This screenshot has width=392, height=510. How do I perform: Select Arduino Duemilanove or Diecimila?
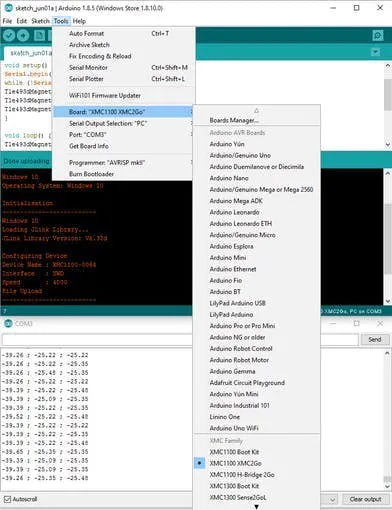[x=257, y=167]
